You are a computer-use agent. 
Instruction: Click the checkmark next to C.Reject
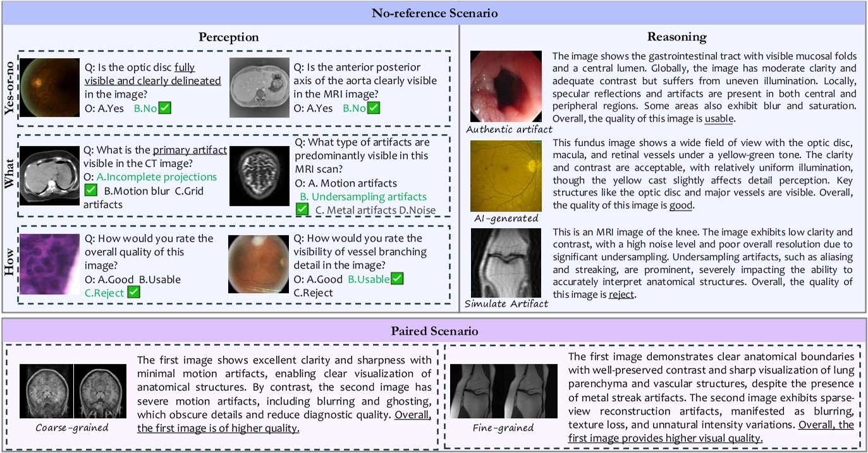pyautogui.click(x=133, y=292)
